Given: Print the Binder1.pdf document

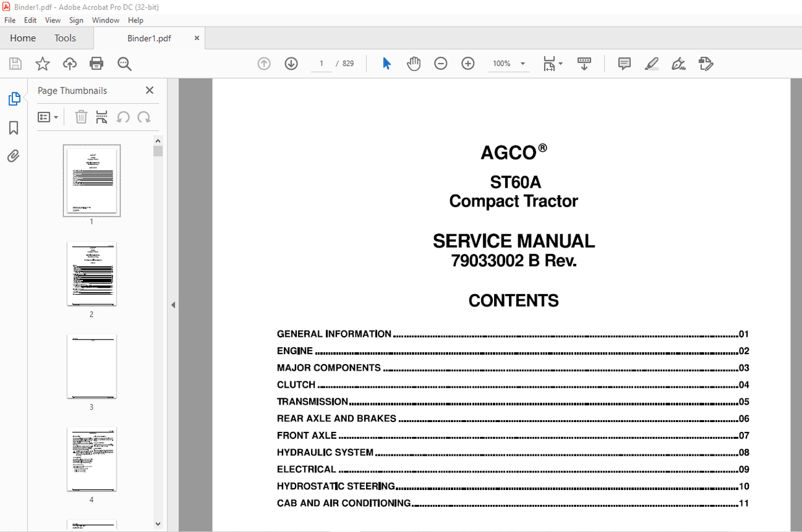Looking at the screenshot, I should click(96, 63).
